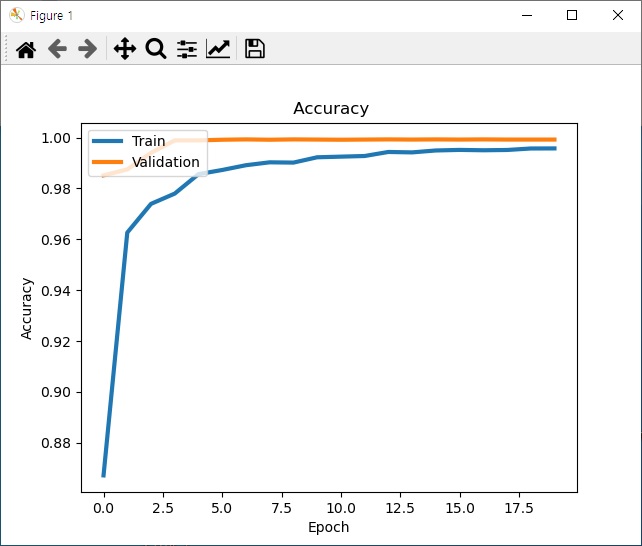
Task: Save the figure with the floppy disk icon
Action: 255,49
